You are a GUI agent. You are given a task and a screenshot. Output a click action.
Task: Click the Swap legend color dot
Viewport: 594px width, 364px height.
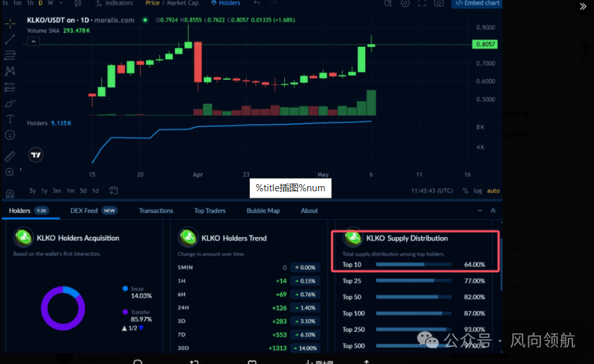pos(126,289)
